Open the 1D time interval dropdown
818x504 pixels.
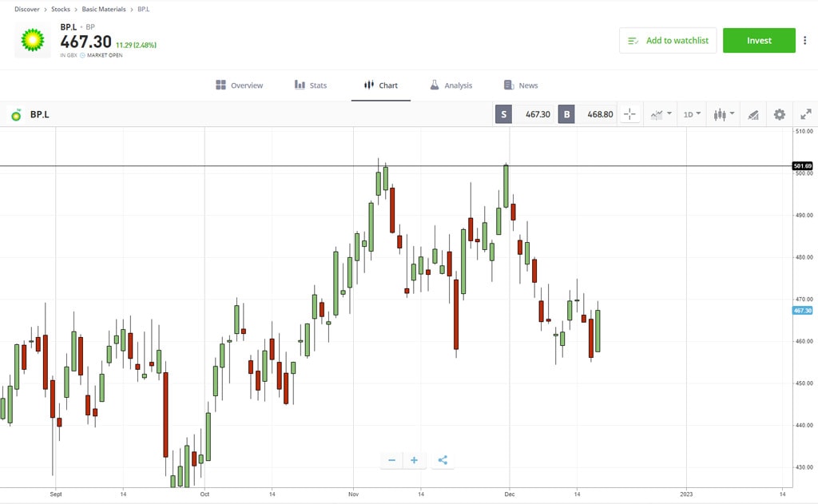692,114
